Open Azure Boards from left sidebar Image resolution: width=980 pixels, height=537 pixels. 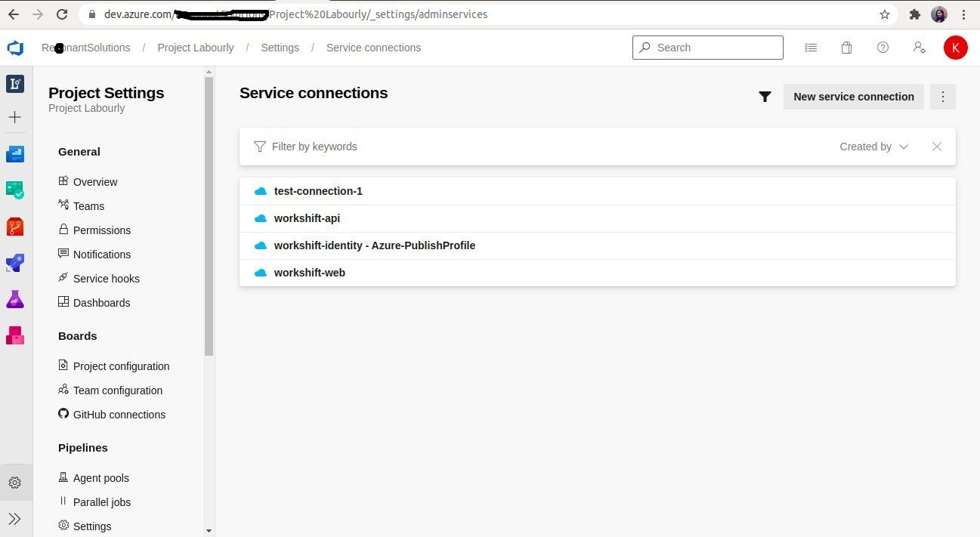(x=15, y=190)
